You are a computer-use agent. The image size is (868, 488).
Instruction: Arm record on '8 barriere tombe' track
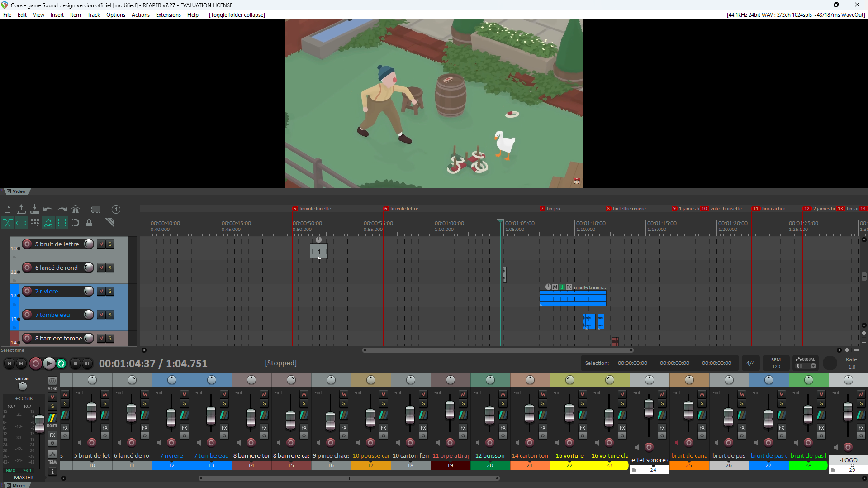[x=27, y=338]
